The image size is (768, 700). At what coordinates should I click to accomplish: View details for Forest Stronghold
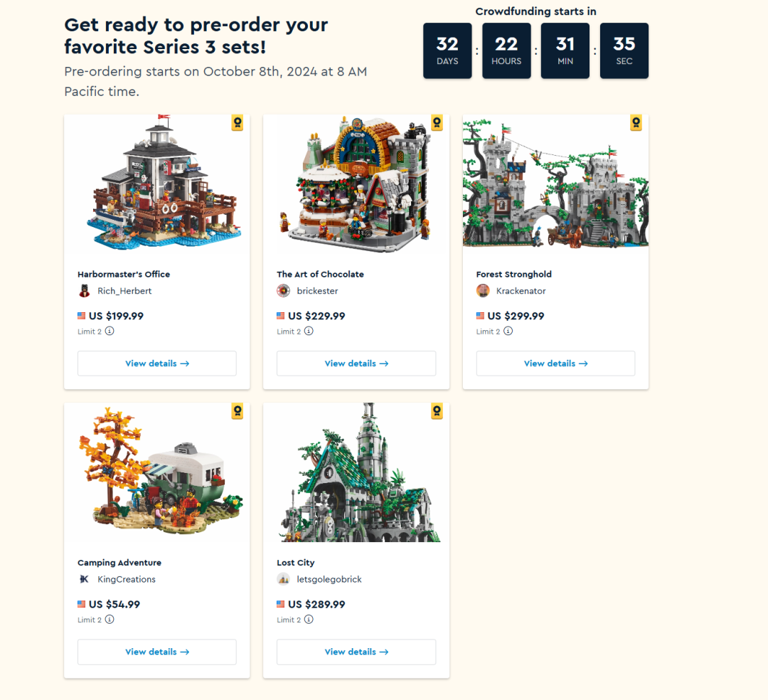point(555,364)
